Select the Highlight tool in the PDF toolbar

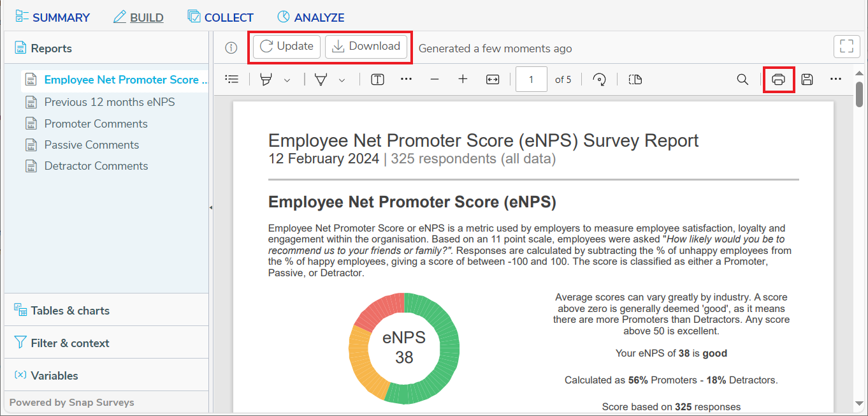(266, 79)
